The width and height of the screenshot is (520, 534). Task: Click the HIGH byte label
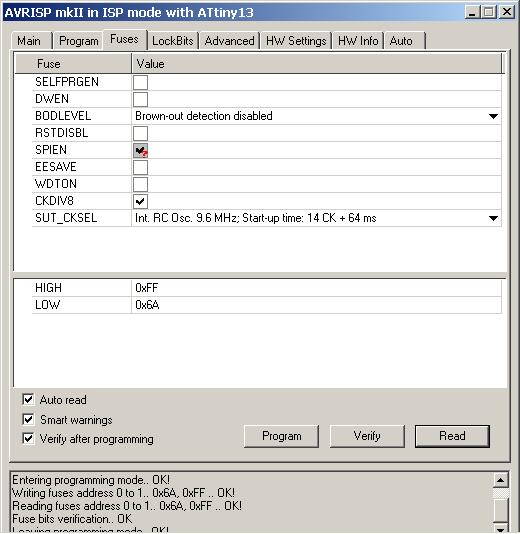[x=48, y=288]
